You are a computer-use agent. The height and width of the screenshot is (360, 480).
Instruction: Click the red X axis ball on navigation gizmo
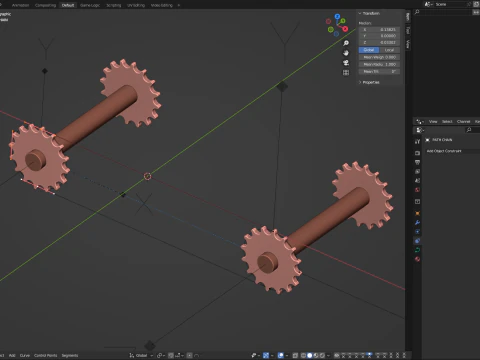click(345, 29)
